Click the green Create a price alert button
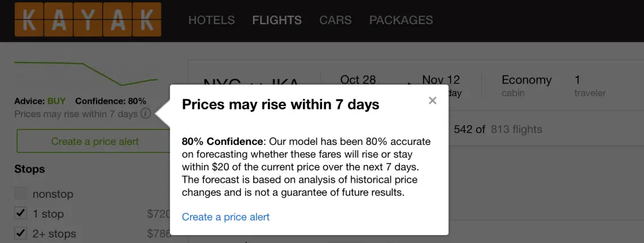 click(x=94, y=142)
